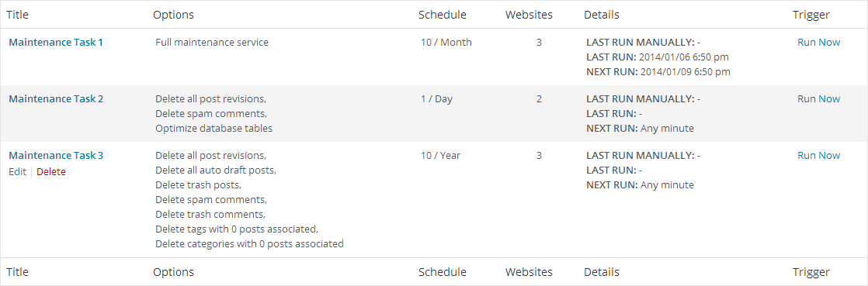
Task: Run Maintenance Task 2 now
Action: click(819, 99)
